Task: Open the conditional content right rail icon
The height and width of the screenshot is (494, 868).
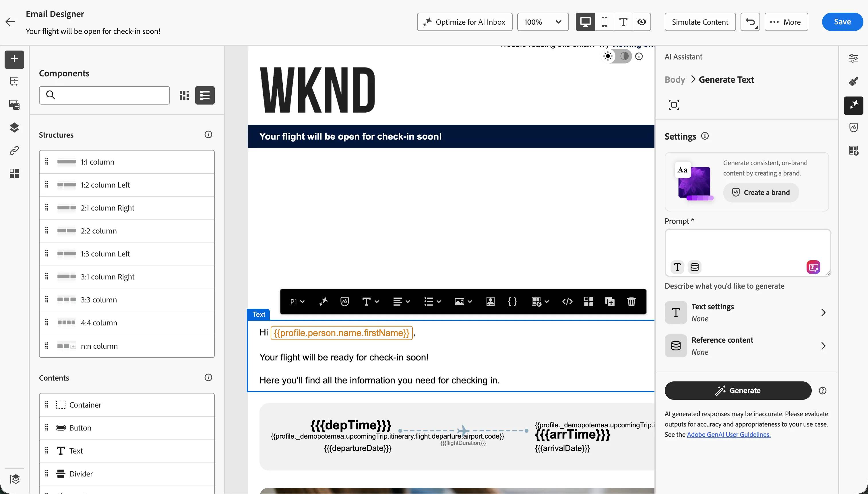Action: 853,151
